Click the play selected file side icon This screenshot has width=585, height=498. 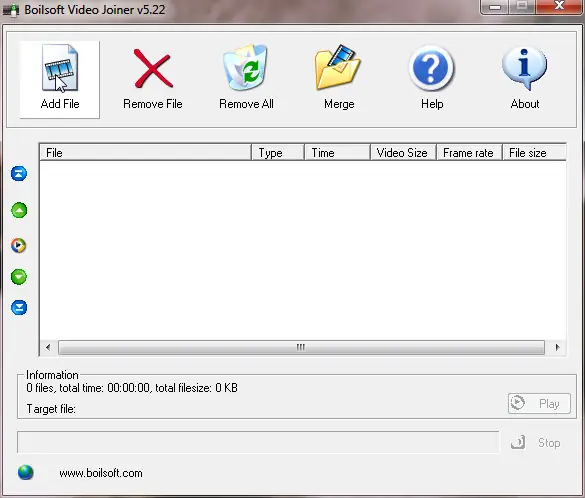coord(19,245)
